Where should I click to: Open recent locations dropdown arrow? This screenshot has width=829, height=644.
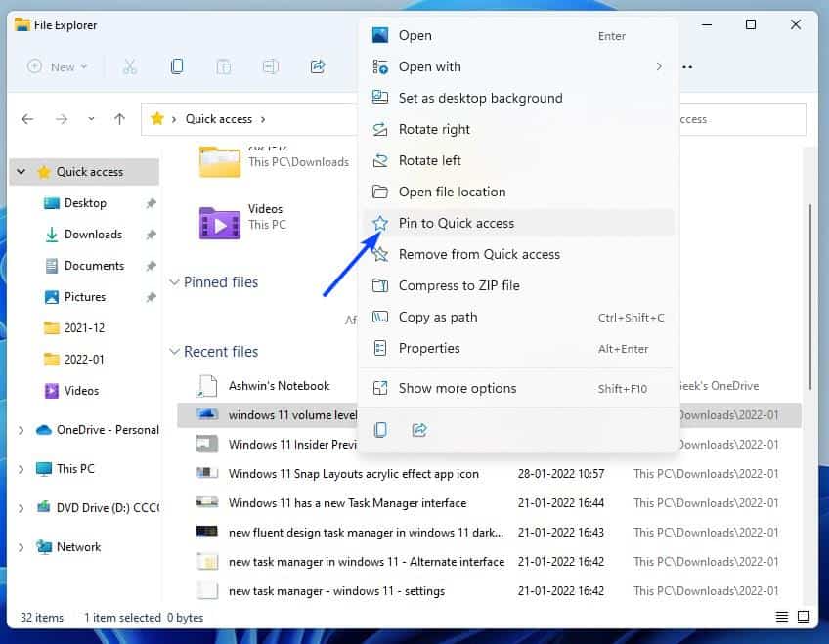91,119
